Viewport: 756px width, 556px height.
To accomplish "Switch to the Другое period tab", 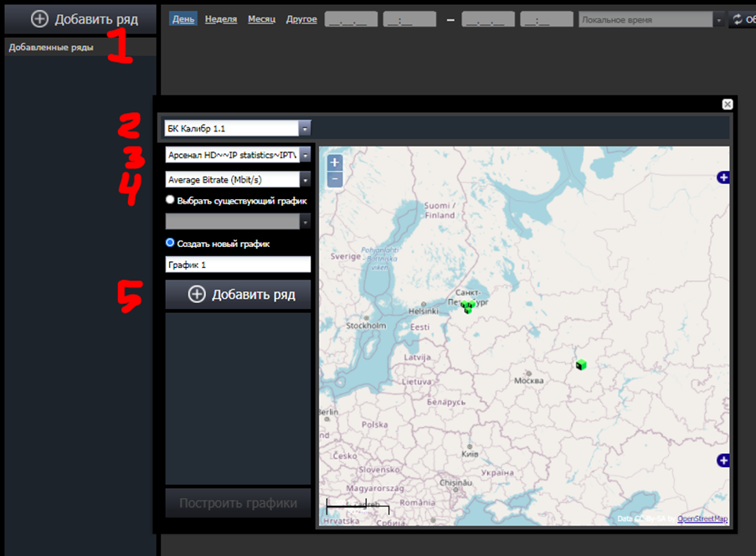I will 301,18.
